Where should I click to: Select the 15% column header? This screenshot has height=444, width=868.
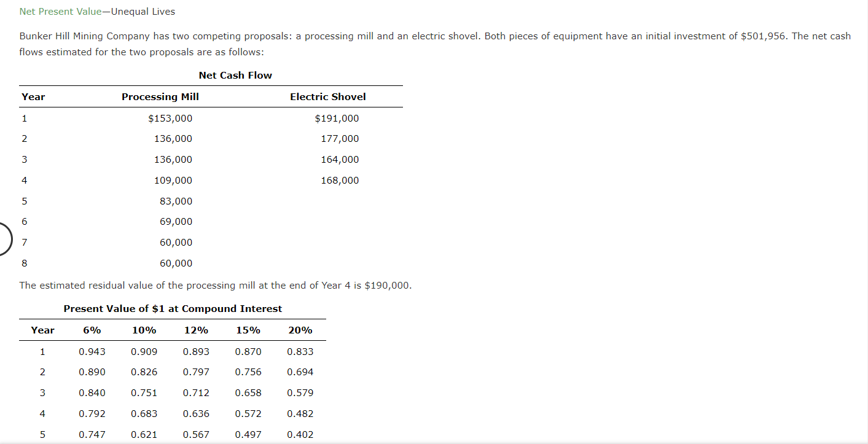click(x=248, y=330)
